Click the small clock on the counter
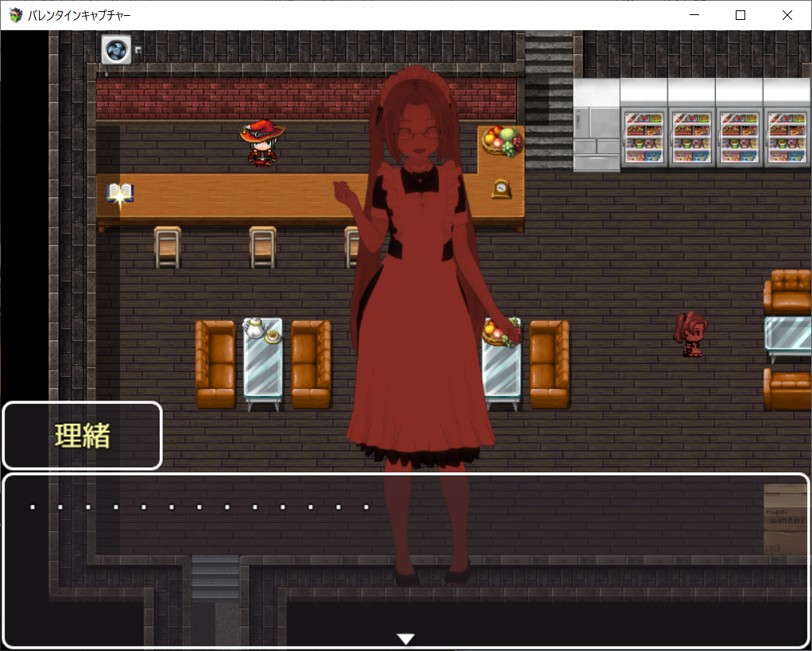This screenshot has height=651, width=812. [501, 188]
